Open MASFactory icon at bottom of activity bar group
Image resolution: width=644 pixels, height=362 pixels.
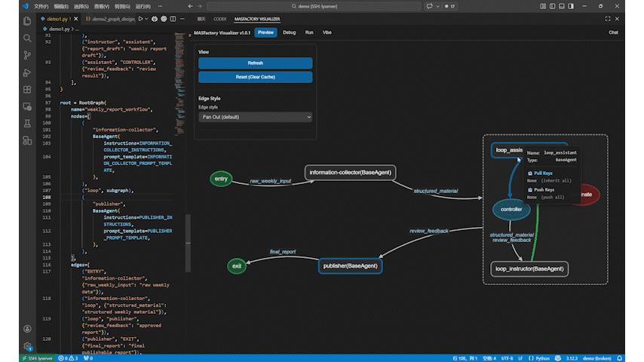point(27,140)
